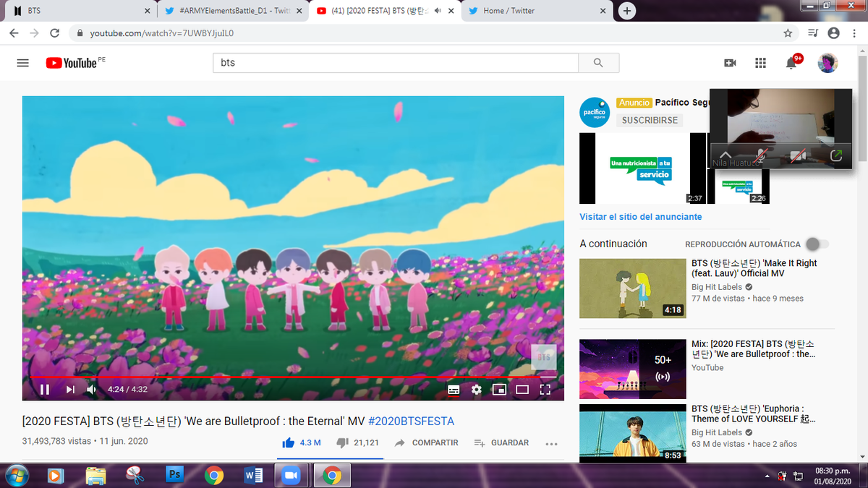868x488 pixels.
Task: Mute the tab via its speaker icon
Action: coord(437,11)
